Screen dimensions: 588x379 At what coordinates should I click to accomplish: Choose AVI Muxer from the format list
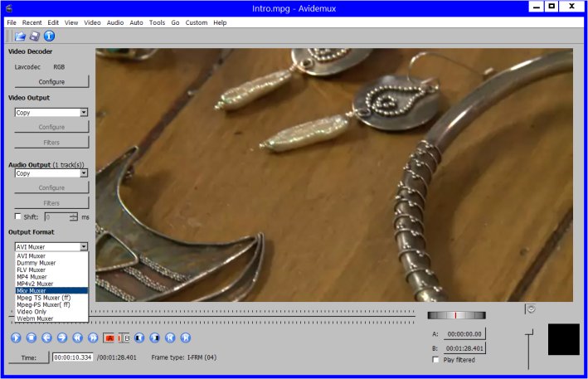51,255
